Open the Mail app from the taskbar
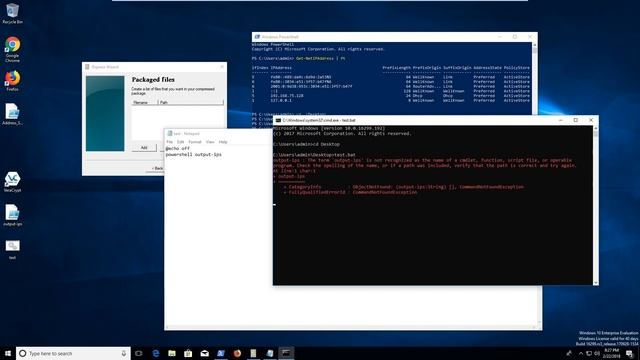Image resolution: width=640 pixels, height=360 pixels. point(204,353)
